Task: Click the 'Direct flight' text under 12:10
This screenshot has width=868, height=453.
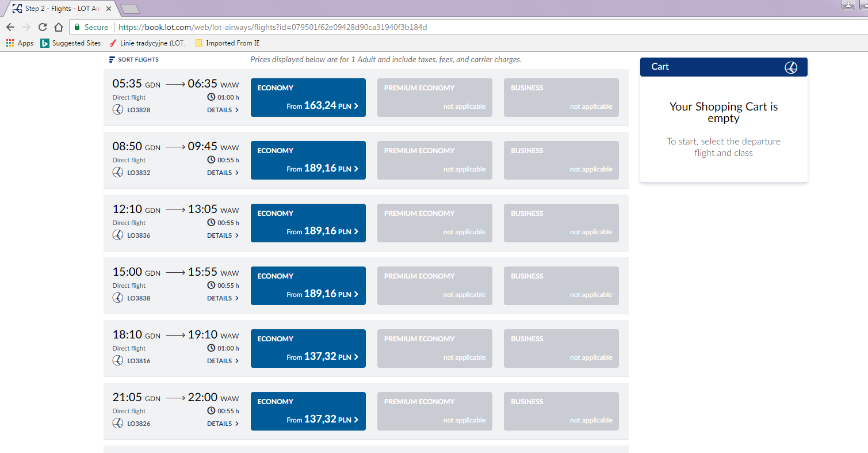Action: click(129, 223)
